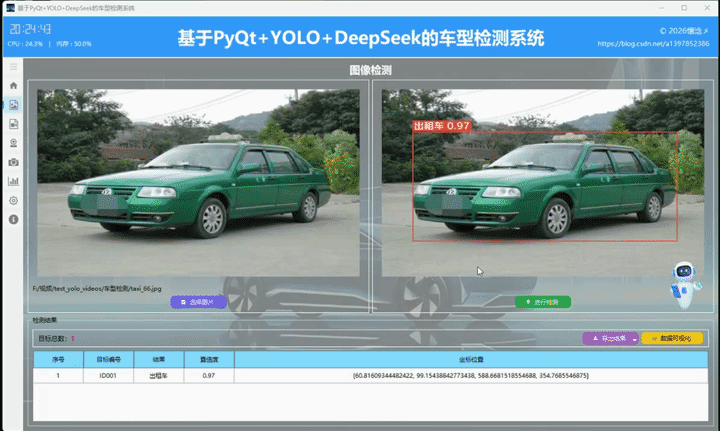Screen dimensions: 720x431
Task: Click the file path ending taxi_66.jpg
Action: [97, 289]
